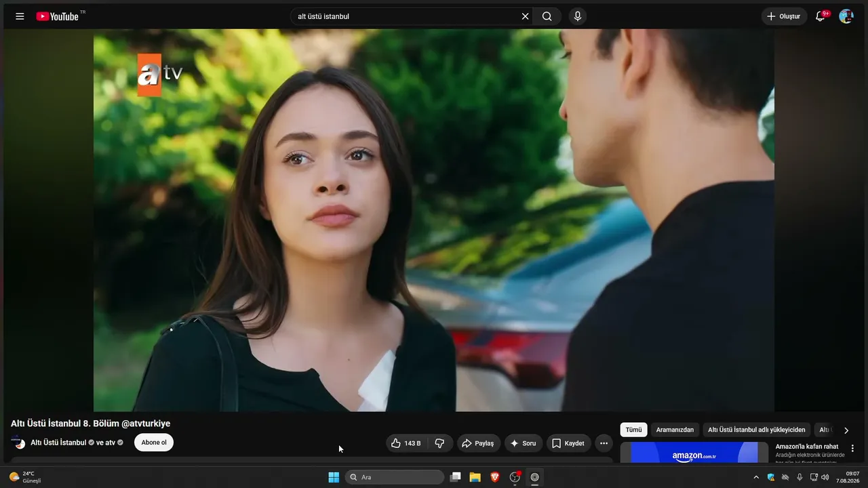Select the Aramanızdan filter chip

click(675, 430)
